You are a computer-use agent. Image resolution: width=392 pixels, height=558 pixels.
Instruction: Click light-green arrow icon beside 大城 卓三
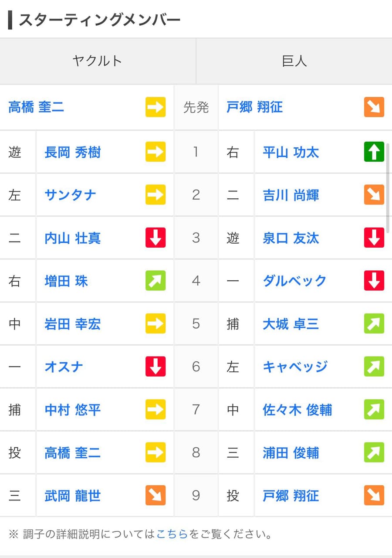(x=374, y=323)
